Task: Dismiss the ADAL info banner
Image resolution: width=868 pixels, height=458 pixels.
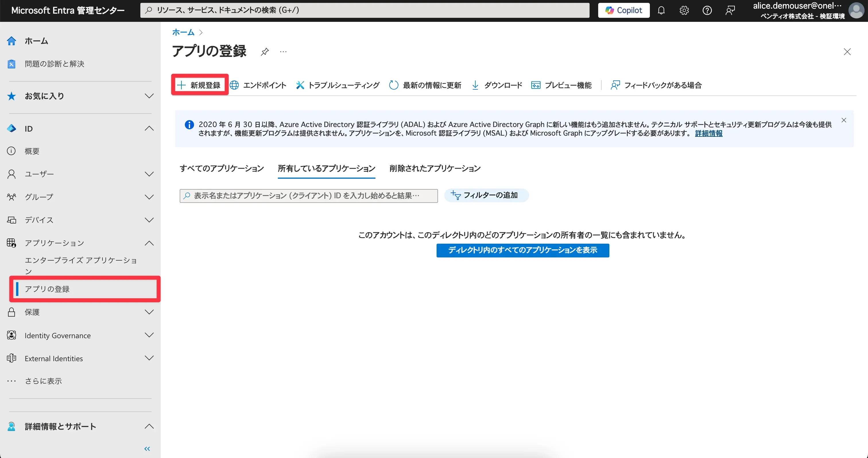Action: coord(844,120)
